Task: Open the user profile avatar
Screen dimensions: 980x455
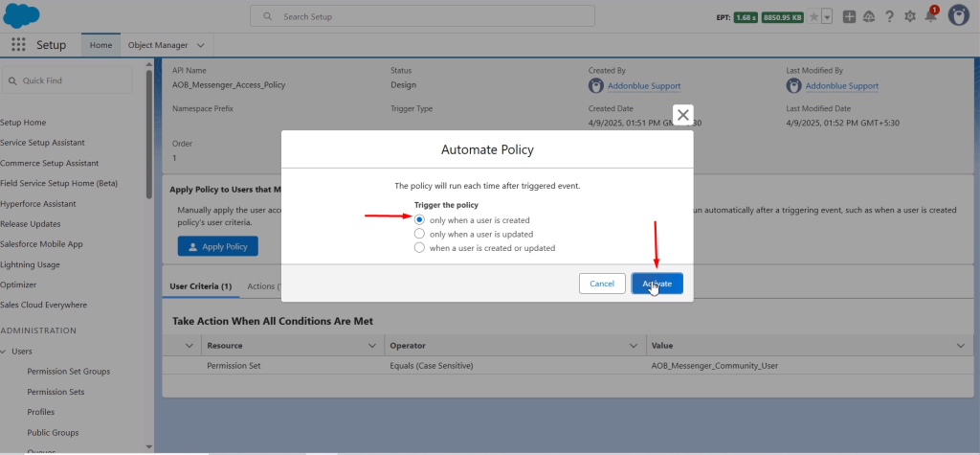Action: pyautogui.click(x=959, y=16)
